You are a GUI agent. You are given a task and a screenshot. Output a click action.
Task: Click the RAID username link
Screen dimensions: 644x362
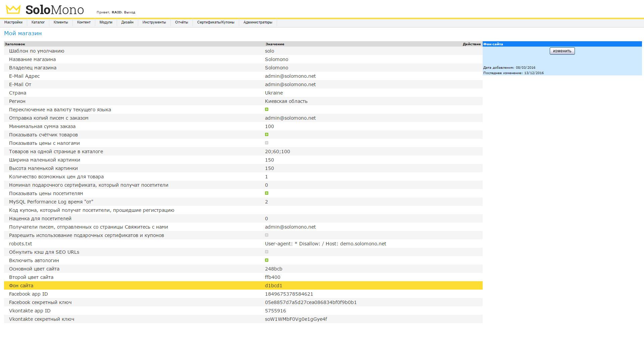(116, 12)
